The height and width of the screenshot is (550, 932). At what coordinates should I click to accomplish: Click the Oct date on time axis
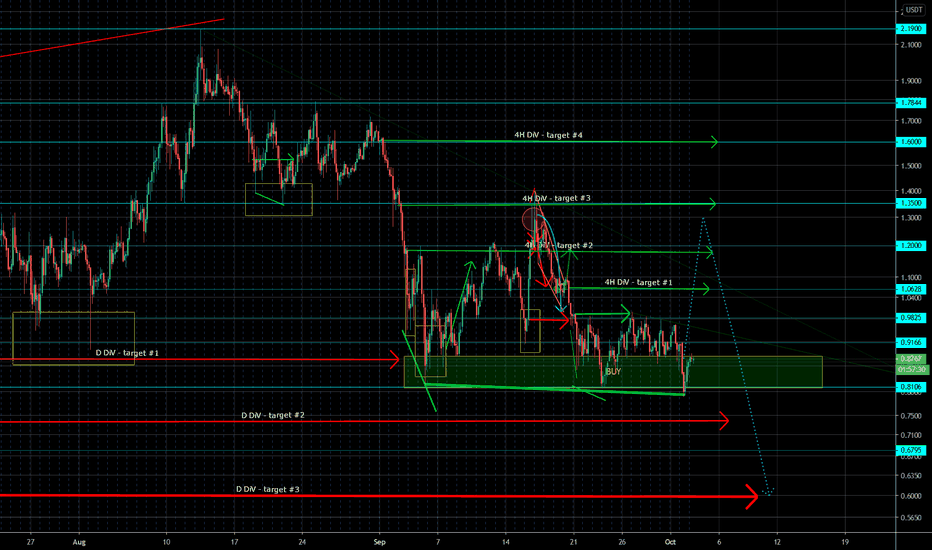coord(670,542)
